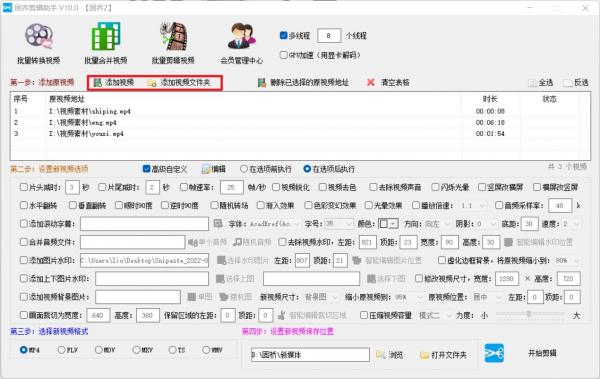Open the 批量剪辑视频 filmstrip icon
600x379 pixels.
173,37
